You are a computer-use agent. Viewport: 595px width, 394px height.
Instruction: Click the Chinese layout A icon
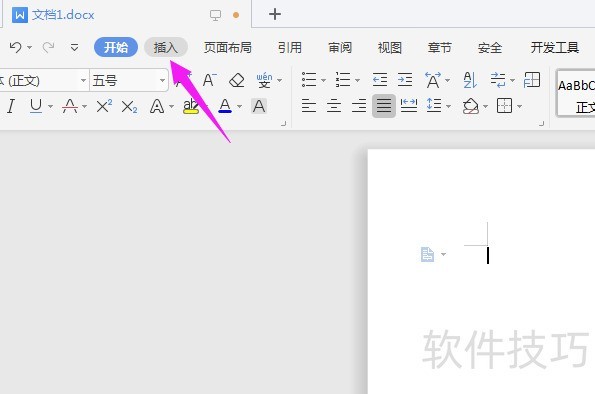click(x=433, y=80)
